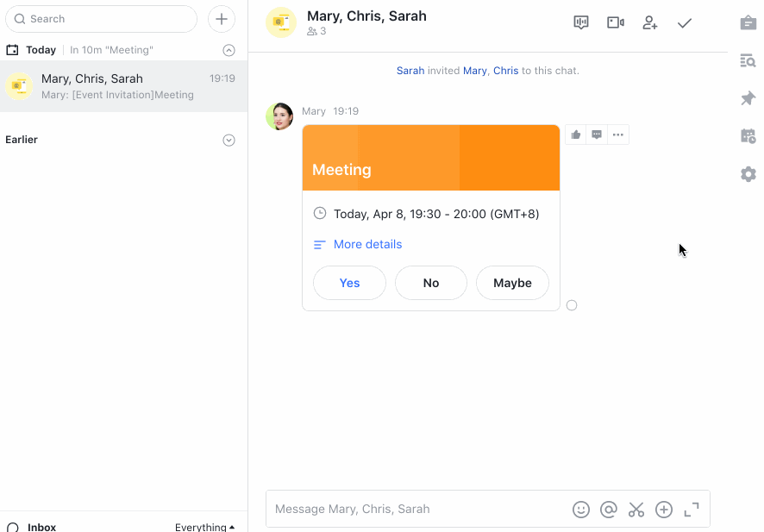The image size is (764, 532).
Task: Click the scissors screenshot icon
Action: coord(636,510)
